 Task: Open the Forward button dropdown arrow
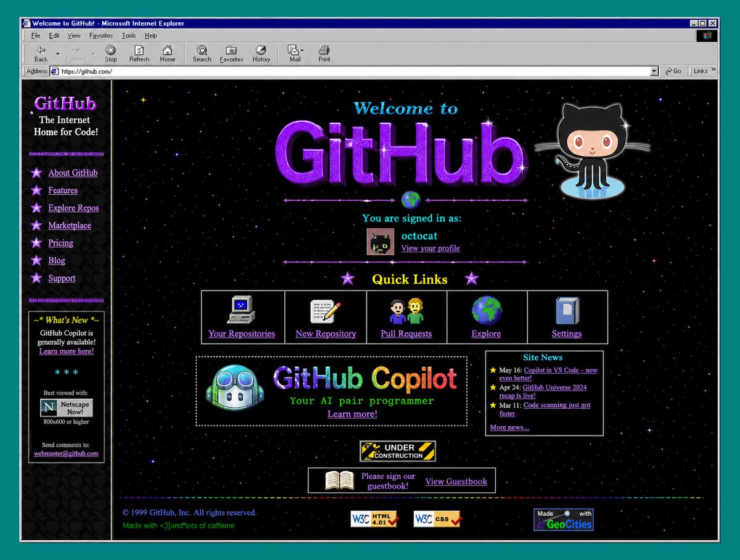coord(93,54)
